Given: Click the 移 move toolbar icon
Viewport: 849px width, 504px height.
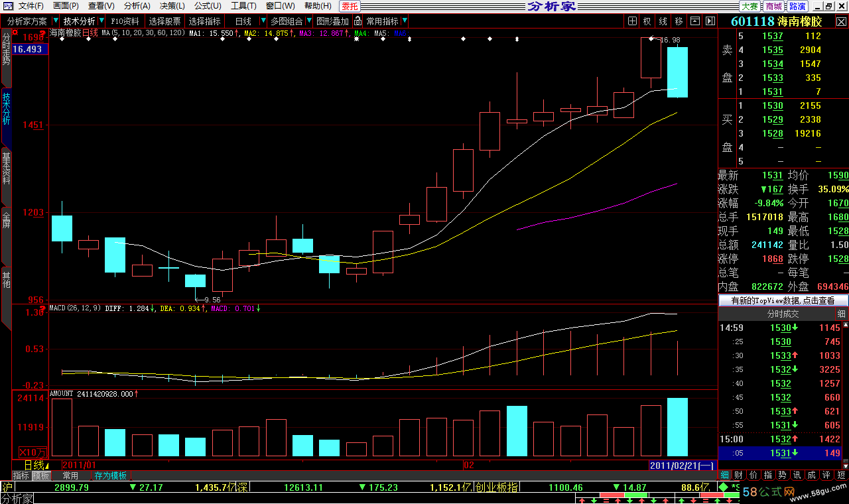Looking at the screenshot, I should coord(679,21).
